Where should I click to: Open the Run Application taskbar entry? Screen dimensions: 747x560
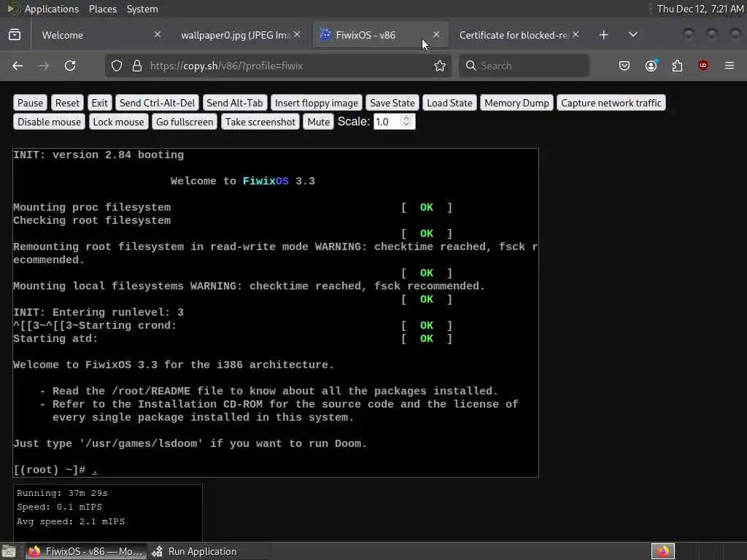[x=196, y=551]
